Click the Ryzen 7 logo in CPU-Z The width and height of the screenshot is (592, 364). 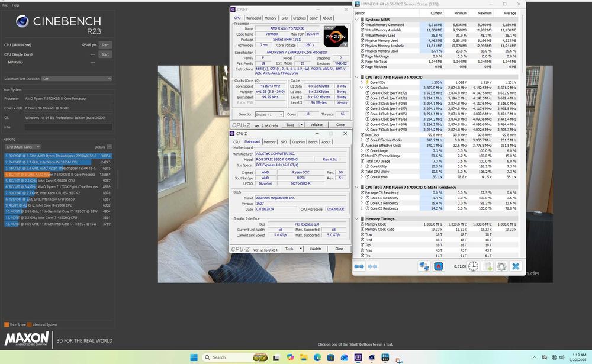tap(336, 37)
